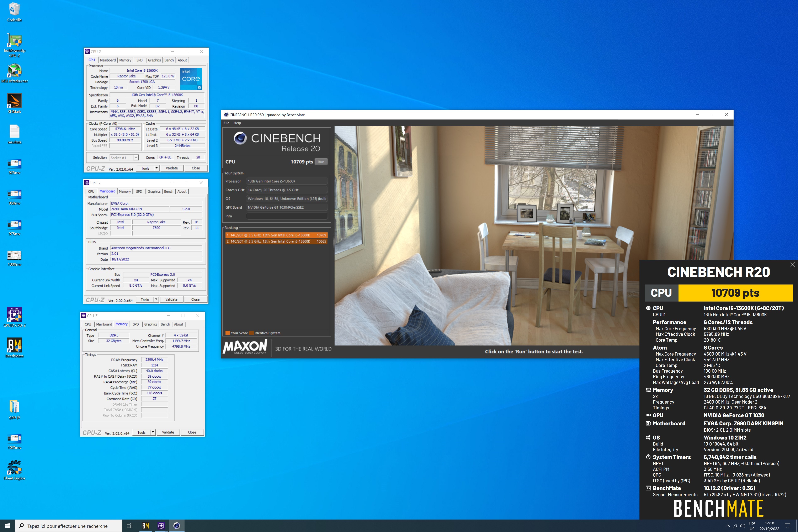Open the volume control tray icon

pos(743,526)
